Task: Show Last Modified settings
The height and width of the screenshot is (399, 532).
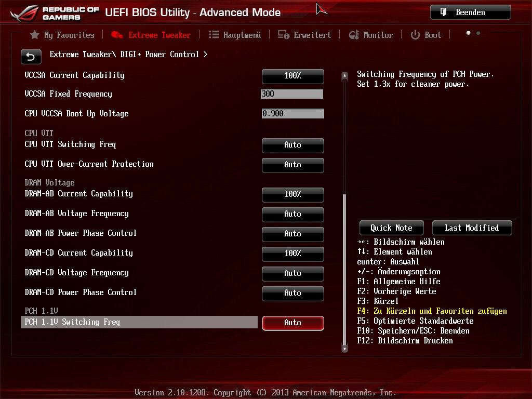Action: [x=472, y=228]
